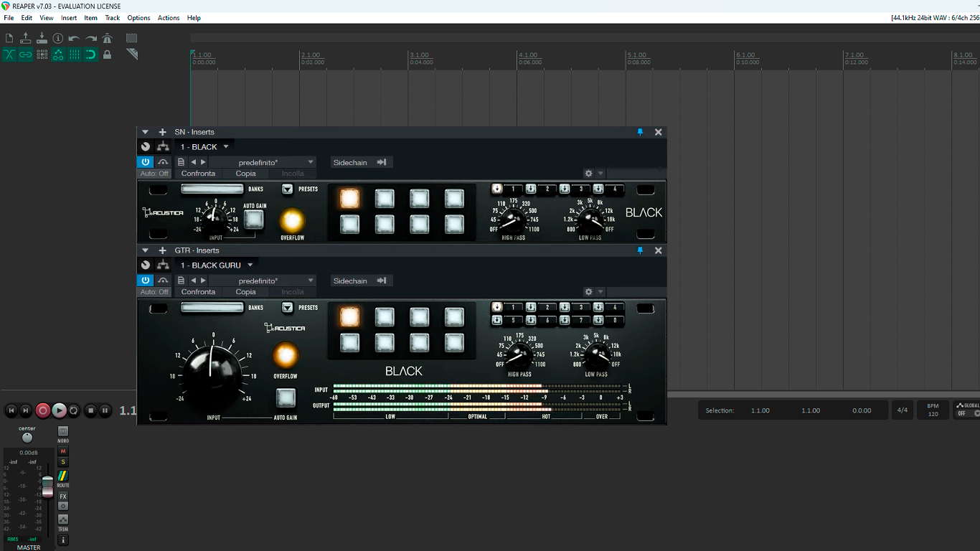Viewport: 980px width, 551px height.
Task: Click the lit first pad on BLACK plugin
Action: click(349, 199)
